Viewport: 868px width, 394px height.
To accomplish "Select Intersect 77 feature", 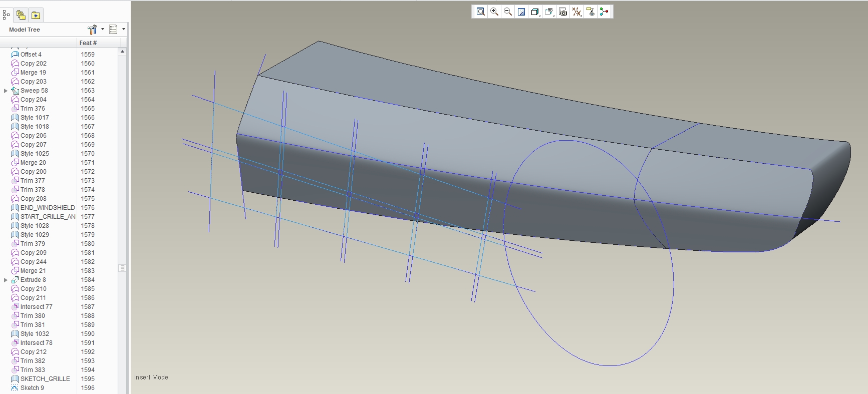I will (37, 307).
